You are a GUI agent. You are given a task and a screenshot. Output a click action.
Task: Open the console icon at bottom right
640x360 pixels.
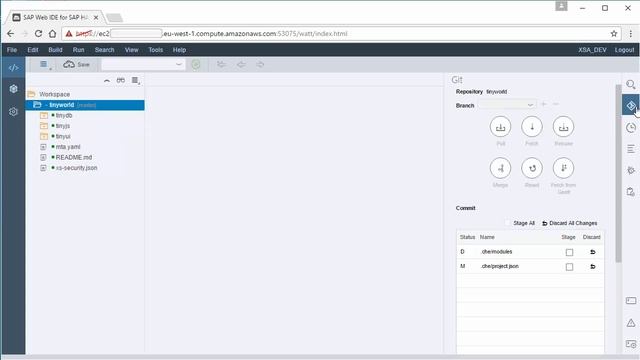tap(631, 301)
